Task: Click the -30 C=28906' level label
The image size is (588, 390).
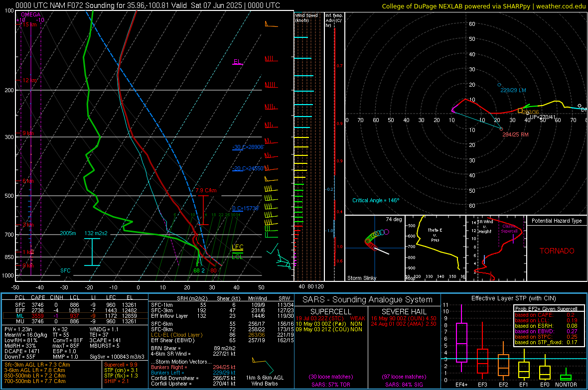Action: [x=248, y=147]
